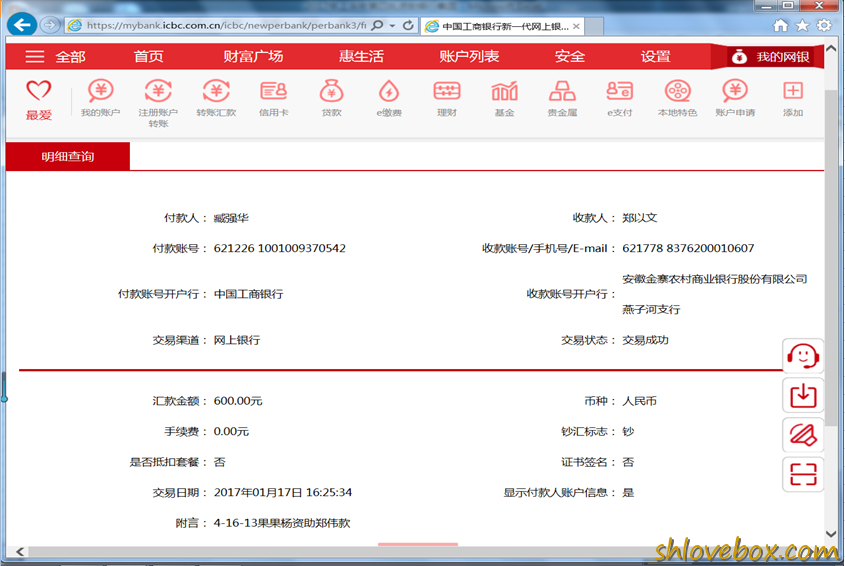
Task: Select payee account number 621778 8376200010607
Action: 688,249
